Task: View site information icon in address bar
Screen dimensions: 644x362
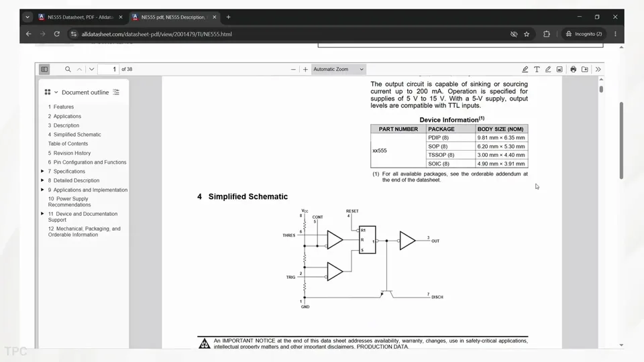Action: (74, 34)
